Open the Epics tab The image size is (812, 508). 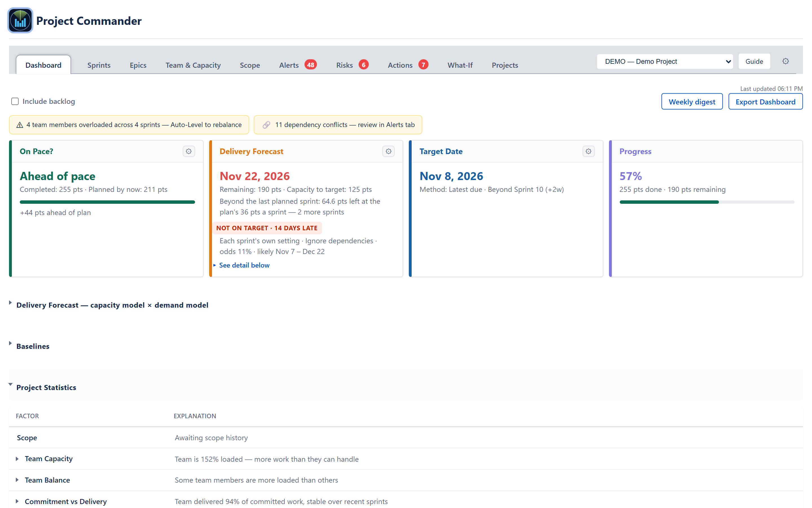click(138, 65)
